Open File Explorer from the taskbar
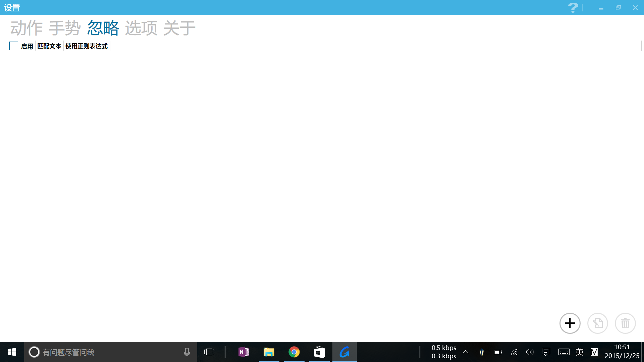The width and height of the screenshot is (644, 362). [x=269, y=352]
